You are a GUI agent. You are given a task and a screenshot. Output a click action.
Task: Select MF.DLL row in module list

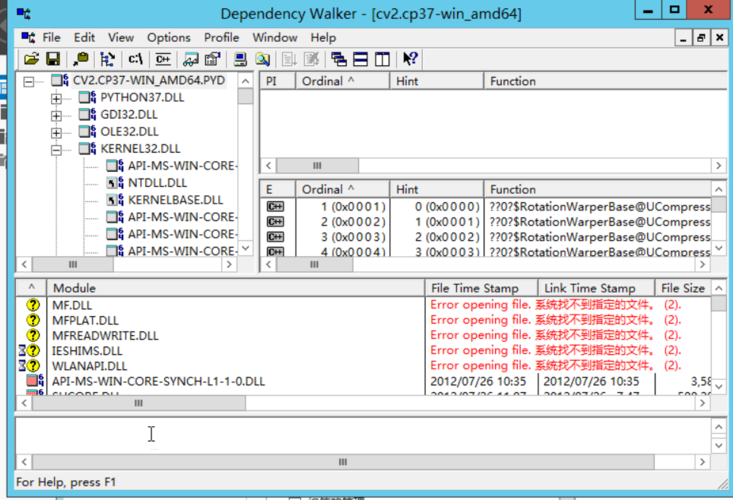point(364,305)
